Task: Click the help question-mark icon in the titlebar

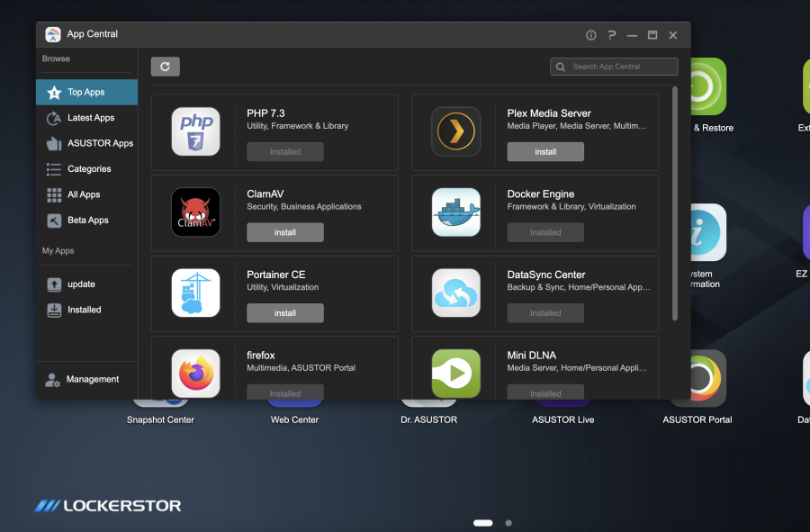Action: tap(611, 34)
